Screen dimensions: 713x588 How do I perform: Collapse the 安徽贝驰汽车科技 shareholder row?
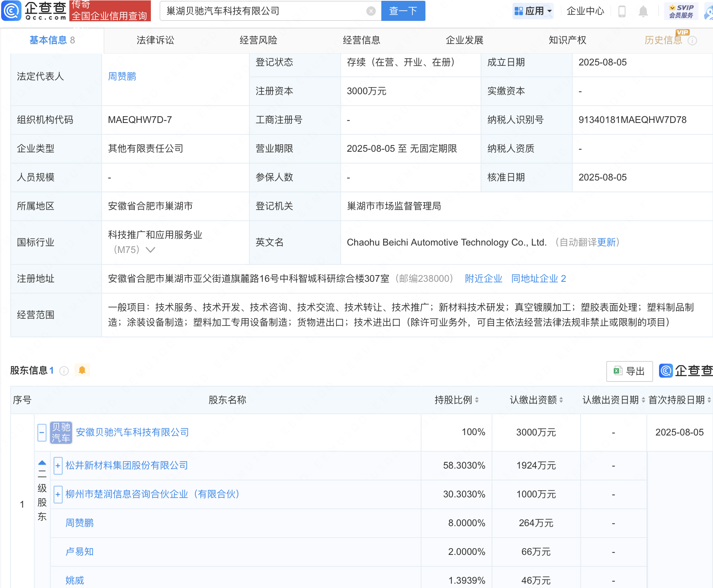tap(42, 433)
